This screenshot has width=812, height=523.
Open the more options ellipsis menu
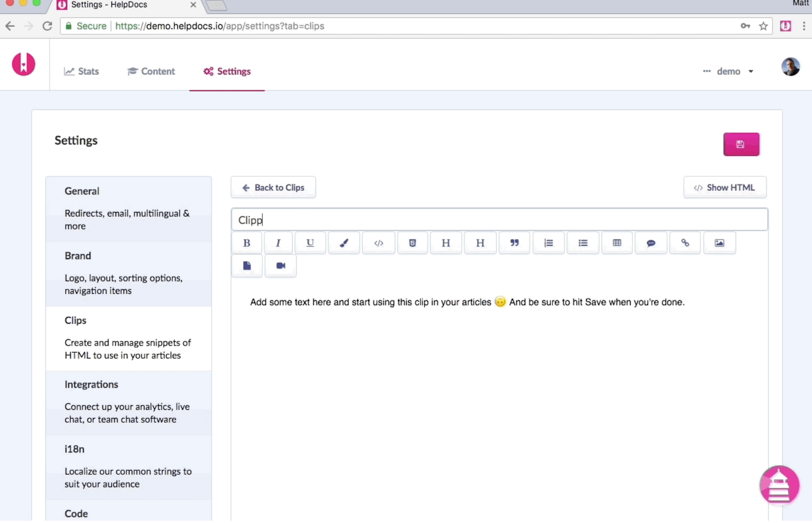tap(706, 71)
